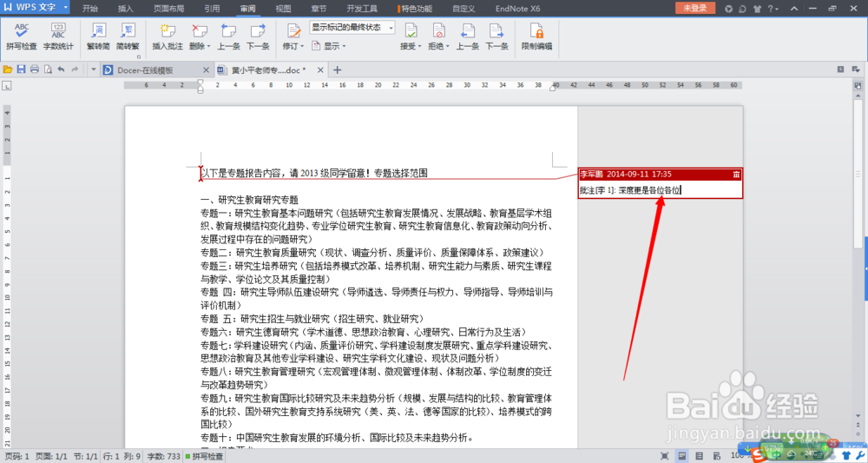
Task: Reject the change with 拒绝 icon
Action: [x=438, y=31]
